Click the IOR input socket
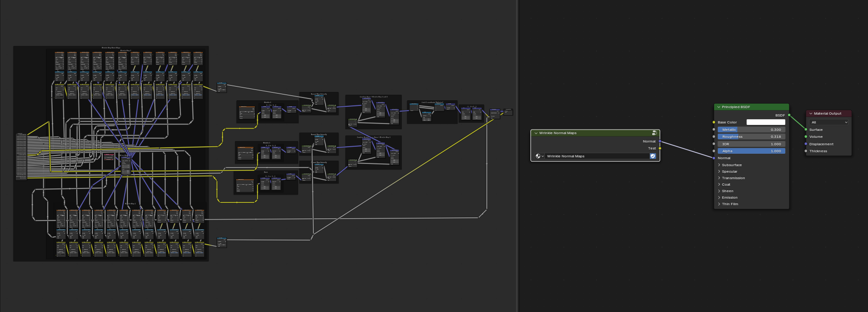The height and width of the screenshot is (312, 868). pos(714,144)
